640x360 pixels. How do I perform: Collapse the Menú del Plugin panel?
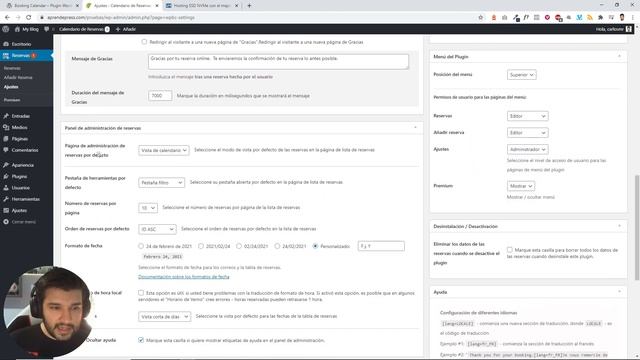[x=620, y=56]
